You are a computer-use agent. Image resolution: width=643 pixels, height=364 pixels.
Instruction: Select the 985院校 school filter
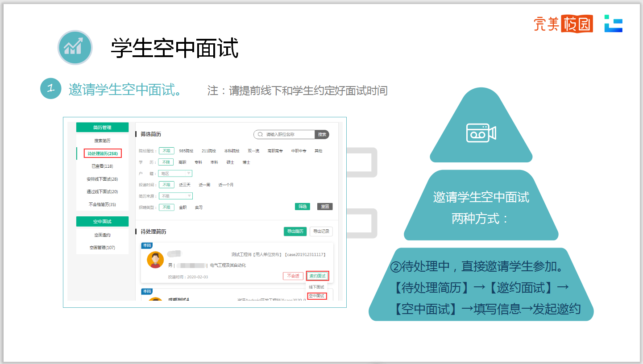pyautogui.click(x=186, y=151)
